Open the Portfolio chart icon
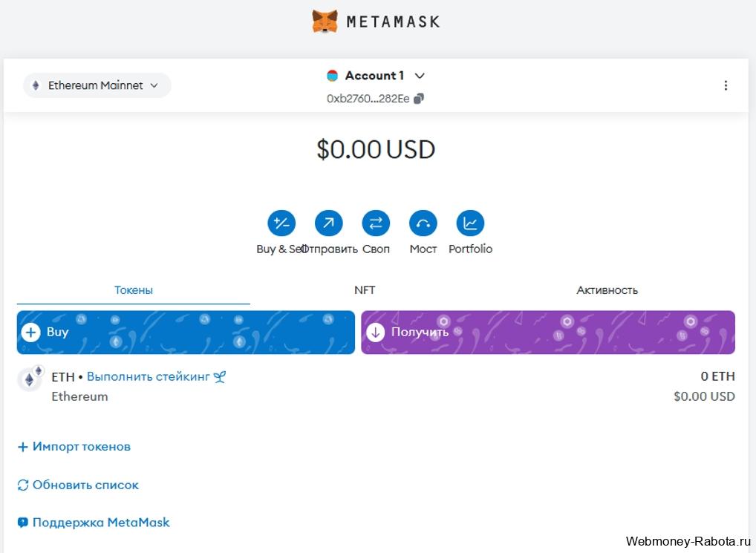Screen dimensions: 756x553 [x=470, y=223]
